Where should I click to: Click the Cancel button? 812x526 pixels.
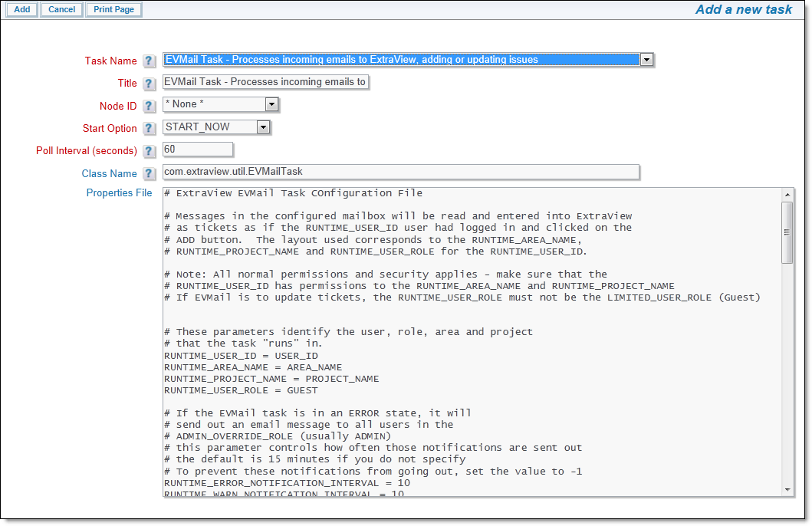pyautogui.click(x=61, y=9)
